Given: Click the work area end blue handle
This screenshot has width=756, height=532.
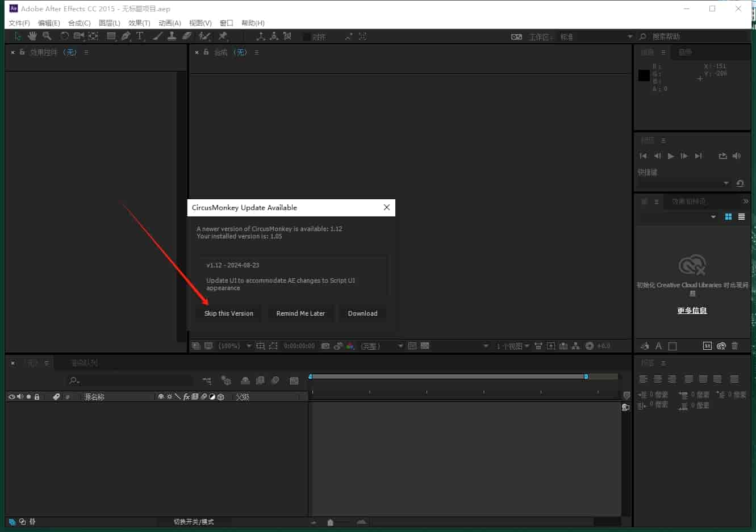Looking at the screenshot, I should coord(586,376).
